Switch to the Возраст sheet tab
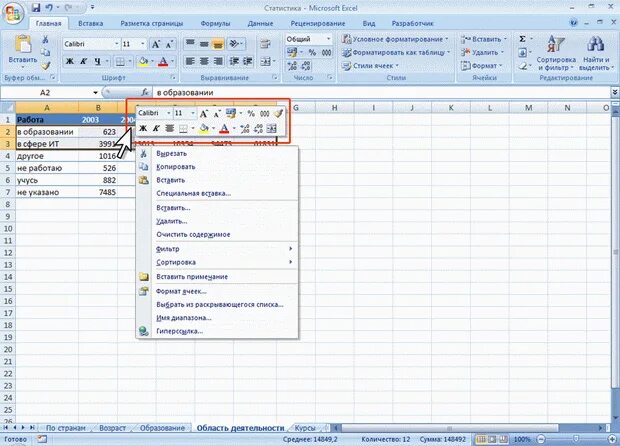The height and width of the screenshot is (446, 620). pos(112,428)
